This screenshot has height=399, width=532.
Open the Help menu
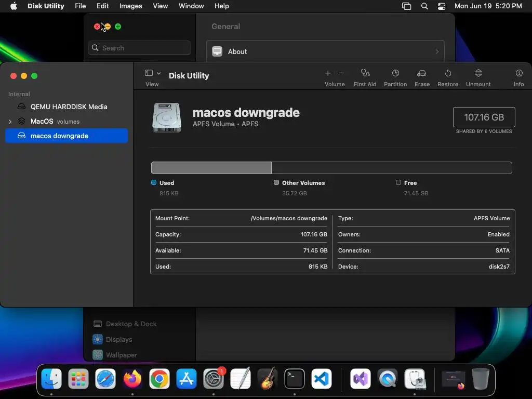coord(221,6)
